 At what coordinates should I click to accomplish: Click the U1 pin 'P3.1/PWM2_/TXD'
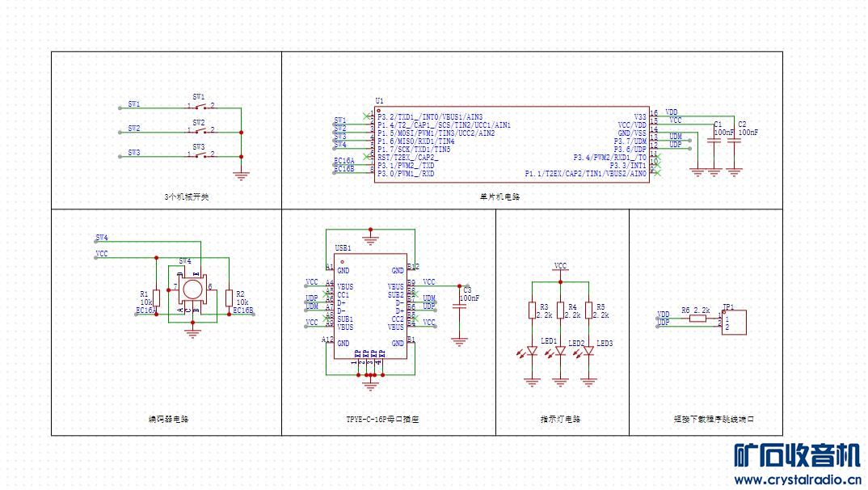pyautogui.click(x=406, y=166)
